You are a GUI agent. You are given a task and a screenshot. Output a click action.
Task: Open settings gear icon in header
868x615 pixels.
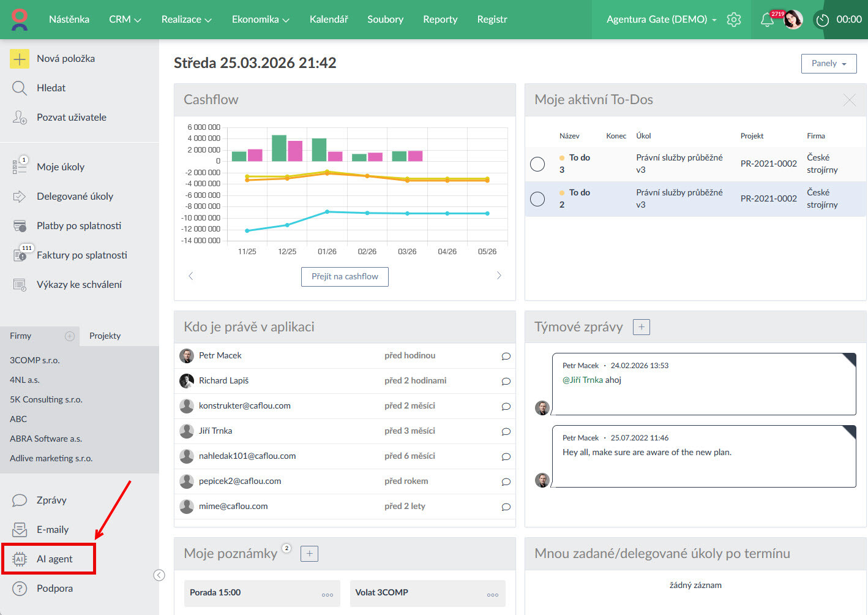click(734, 20)
